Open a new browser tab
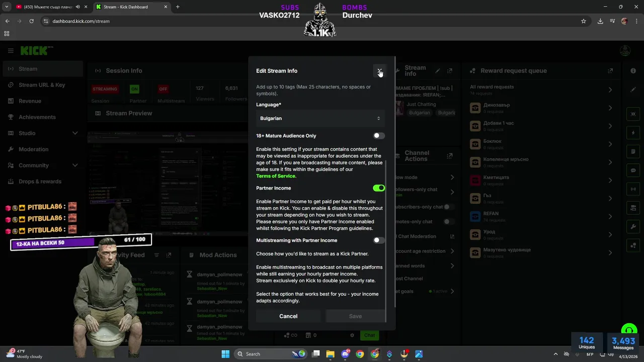The width and height of the screenshot is (644, 362). click(x=178, y=7)
